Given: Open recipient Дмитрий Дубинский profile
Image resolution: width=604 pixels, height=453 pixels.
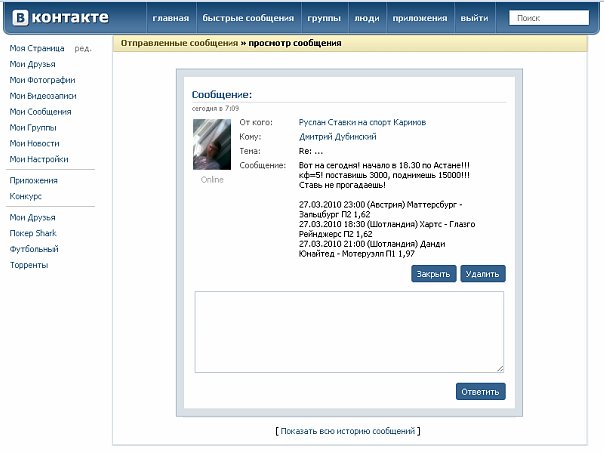Looking at the screenshot, I should pos(339,136).
